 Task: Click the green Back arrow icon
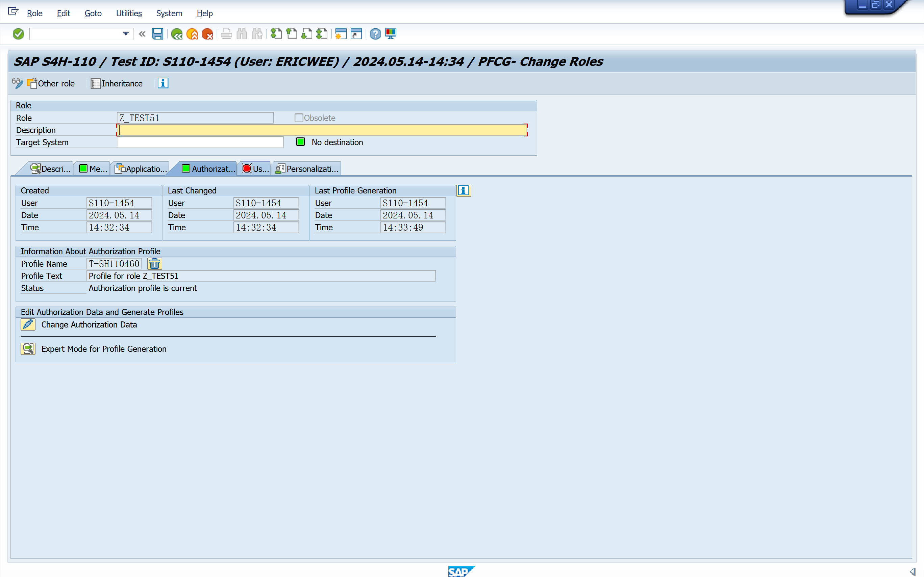click(x=176, y=34)
